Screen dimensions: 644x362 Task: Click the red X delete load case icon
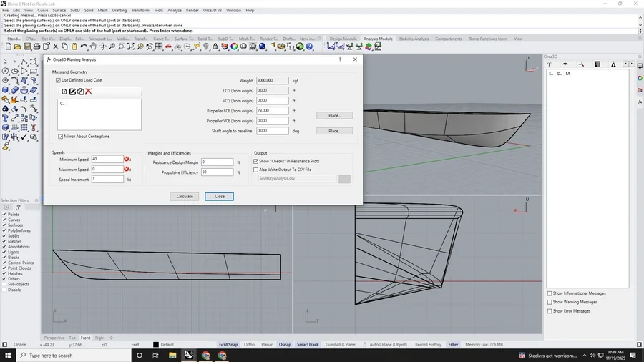(x=88, y=92)
